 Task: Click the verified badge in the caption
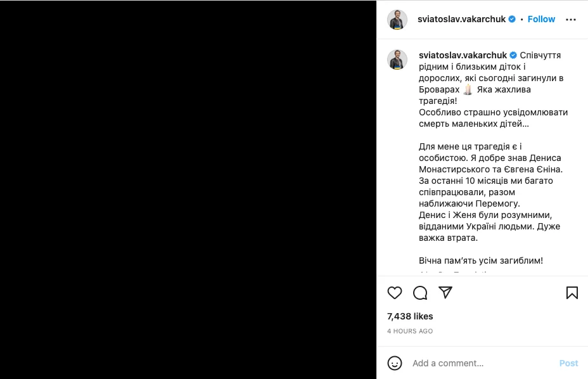coord(513,55)
